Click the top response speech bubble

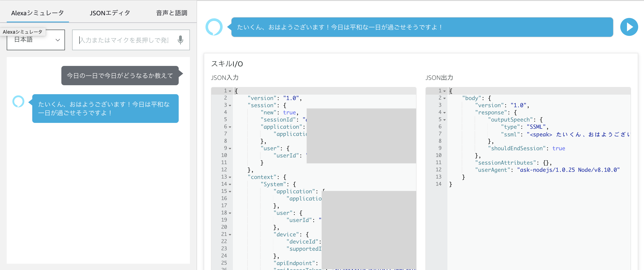point(422,27)
